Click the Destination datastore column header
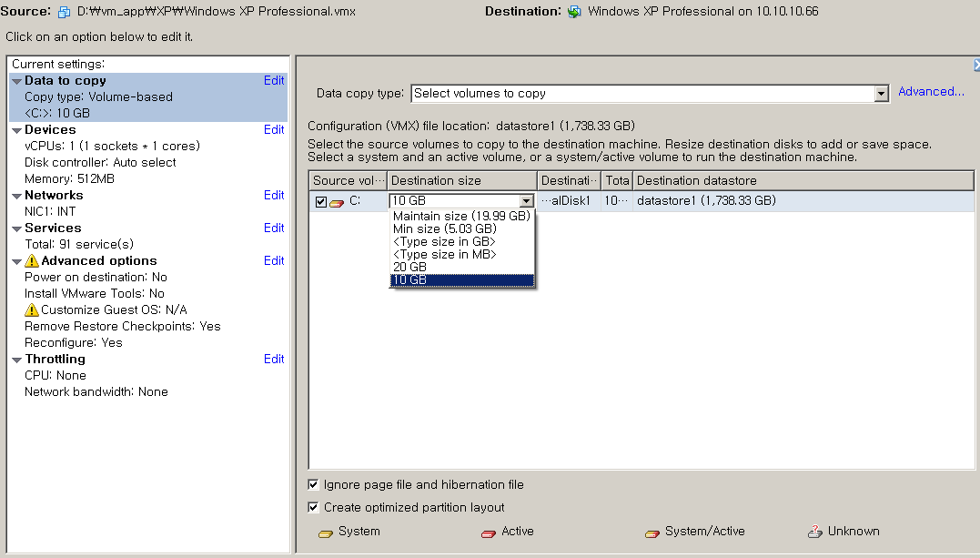This screenshot has width=980, height=558. click(x=803, y=181)
